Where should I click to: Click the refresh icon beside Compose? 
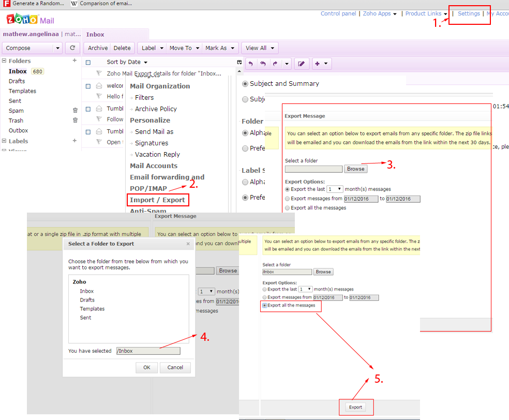coord(72,48)
